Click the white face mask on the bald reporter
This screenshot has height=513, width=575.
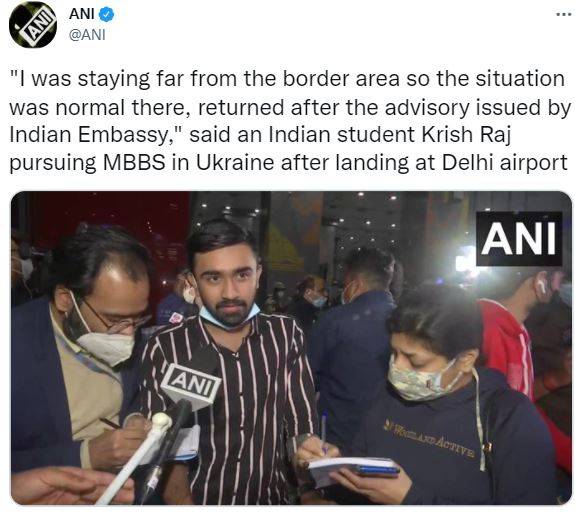[105, 347]
